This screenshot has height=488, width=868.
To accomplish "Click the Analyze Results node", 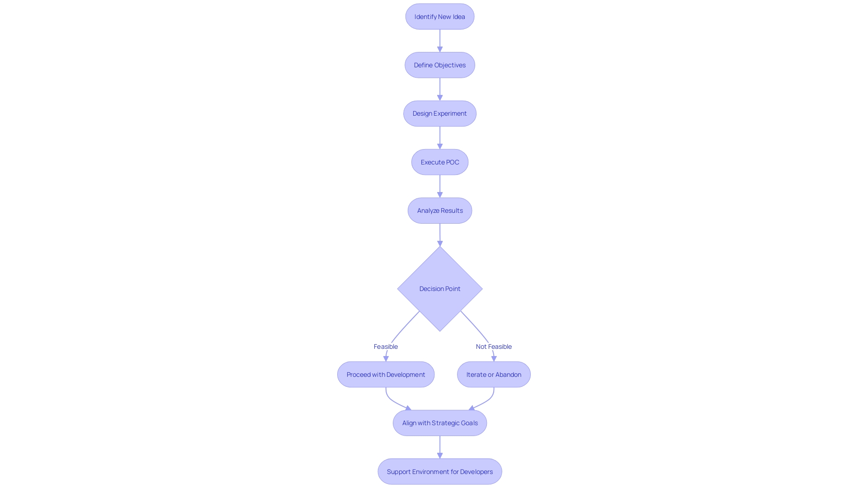I will [440, 210].
